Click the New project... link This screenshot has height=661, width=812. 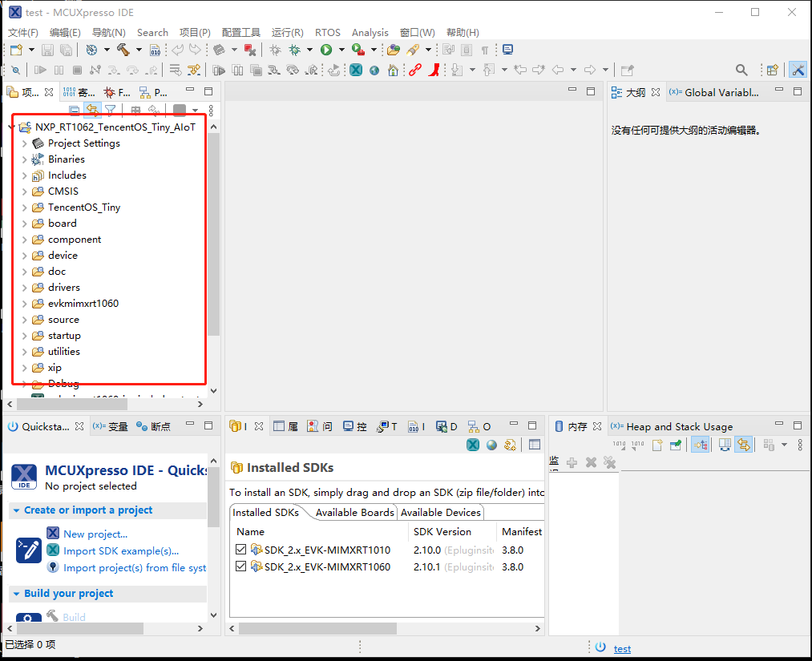[95, 534]
